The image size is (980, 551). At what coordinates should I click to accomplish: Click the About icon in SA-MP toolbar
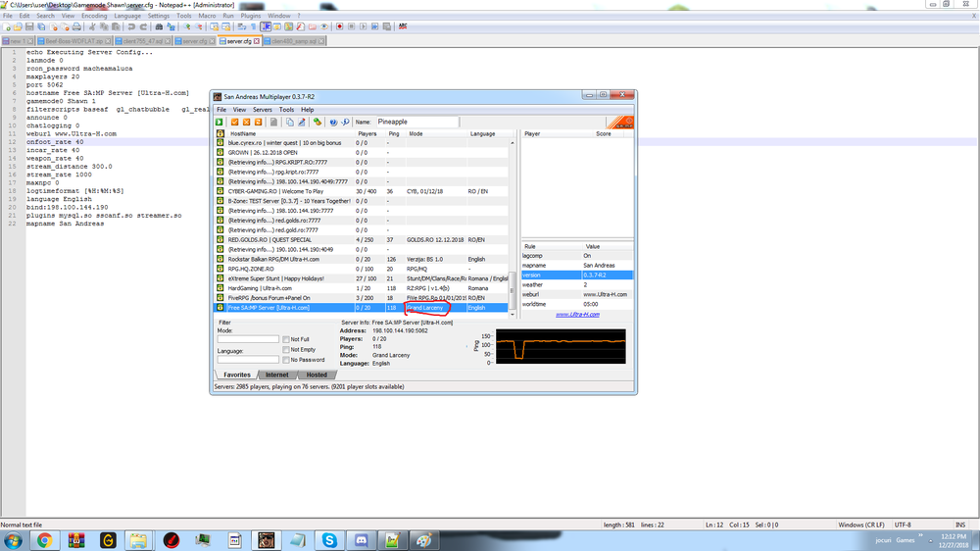pyautogui.click(x=345, y=122)
